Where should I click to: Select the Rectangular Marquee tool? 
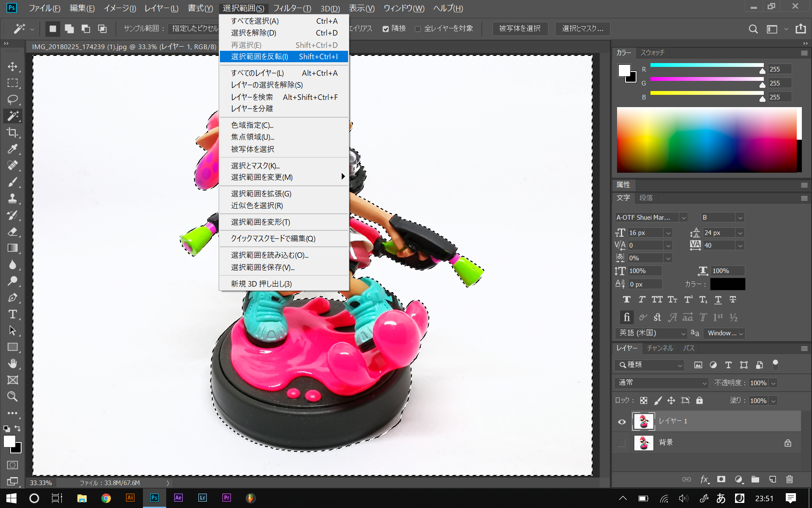[13, 83]
